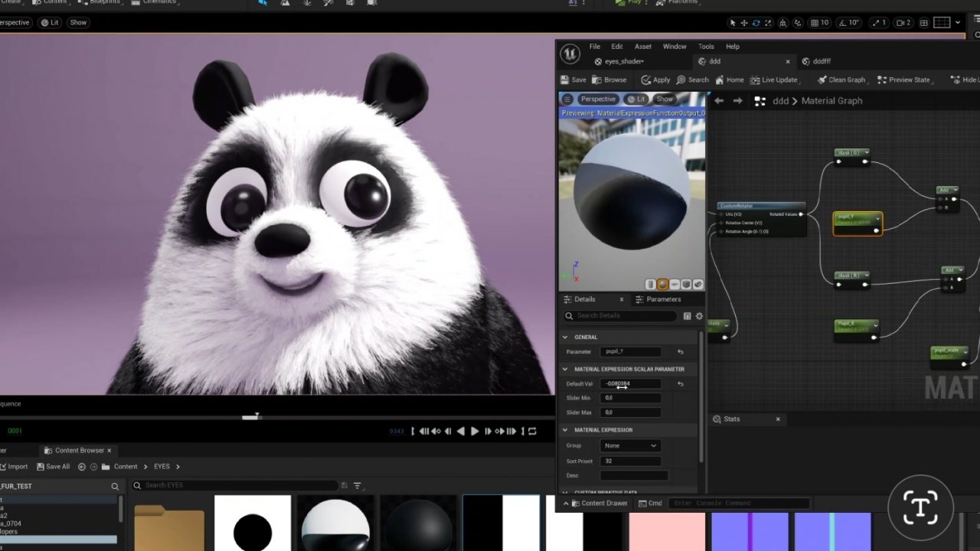The width and height of the screenshot is (980, 551).
Task: Click the Default Value field
Action: pyautogui.click(x=631, y=383)
